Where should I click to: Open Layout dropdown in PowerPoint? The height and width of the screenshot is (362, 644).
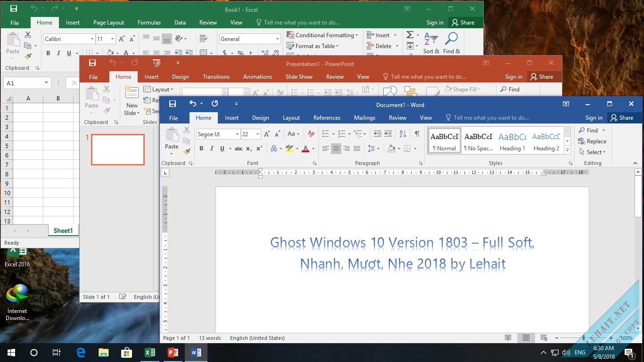coord(159,90)
